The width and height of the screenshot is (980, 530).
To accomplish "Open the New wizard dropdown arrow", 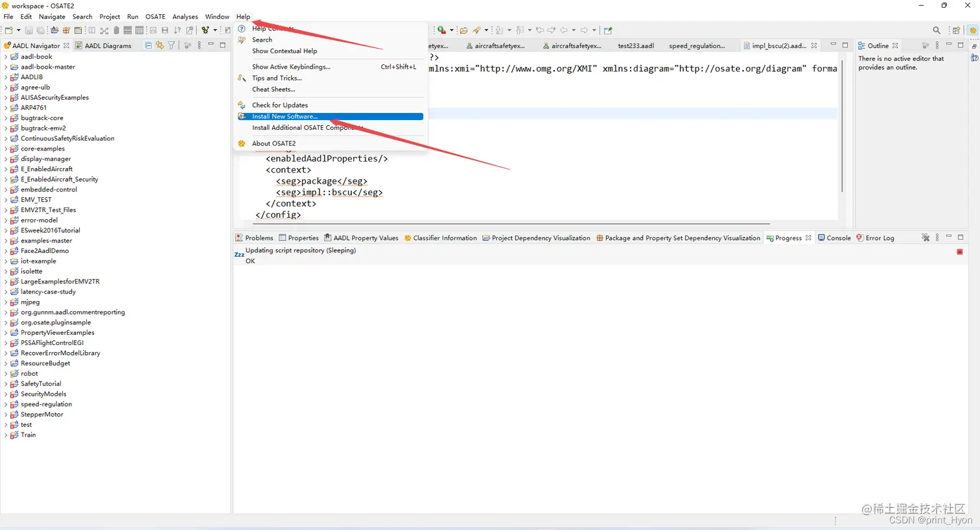I will [x=18, y=30].
